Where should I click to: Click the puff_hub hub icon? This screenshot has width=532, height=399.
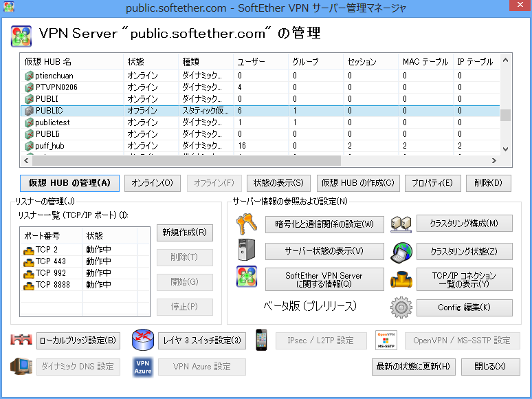[29, 146]
